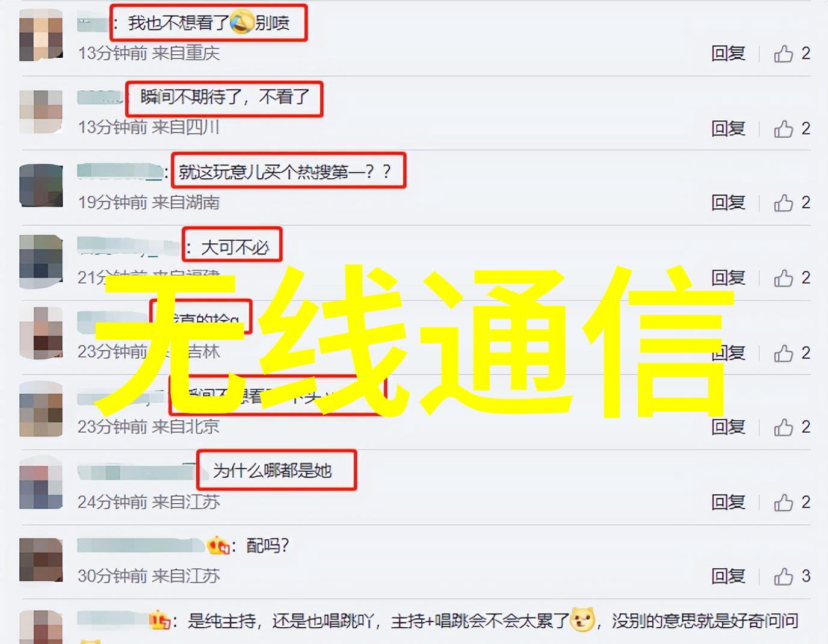828x644 pixels.
Task: Like the comment posted from 湖南
Action: pos(783,203)
